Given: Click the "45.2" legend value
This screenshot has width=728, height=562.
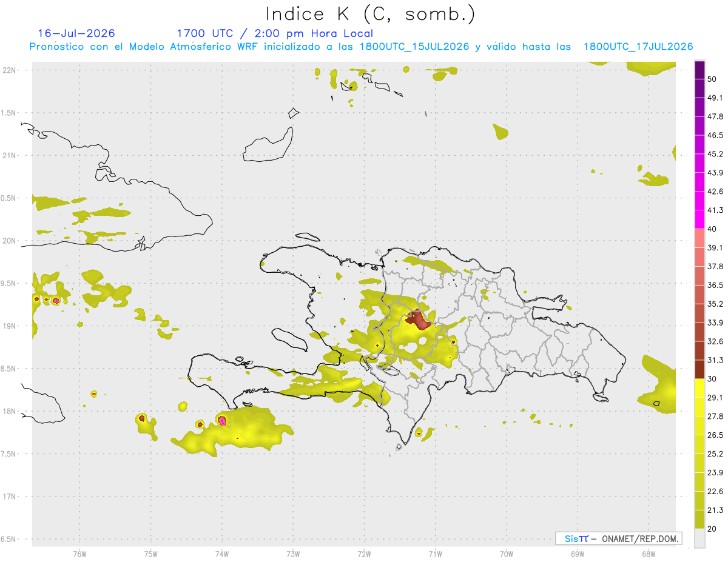Looking at the screenshot, I should [716, 154].
